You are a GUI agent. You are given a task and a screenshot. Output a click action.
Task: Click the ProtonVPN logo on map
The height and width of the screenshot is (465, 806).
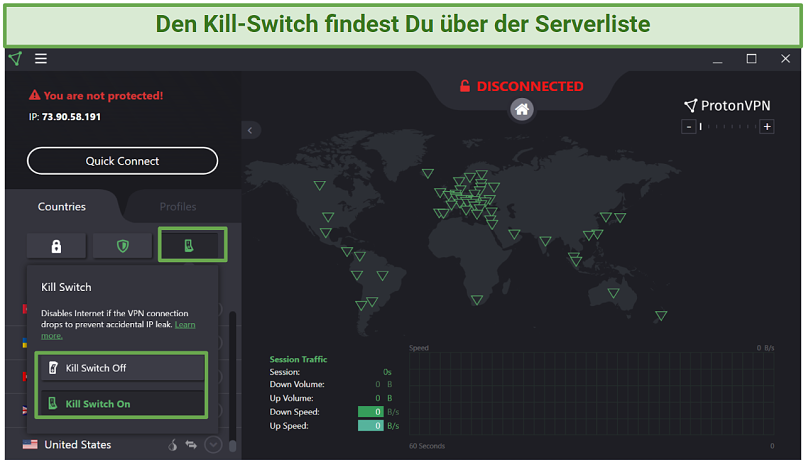tap(727, 105)
